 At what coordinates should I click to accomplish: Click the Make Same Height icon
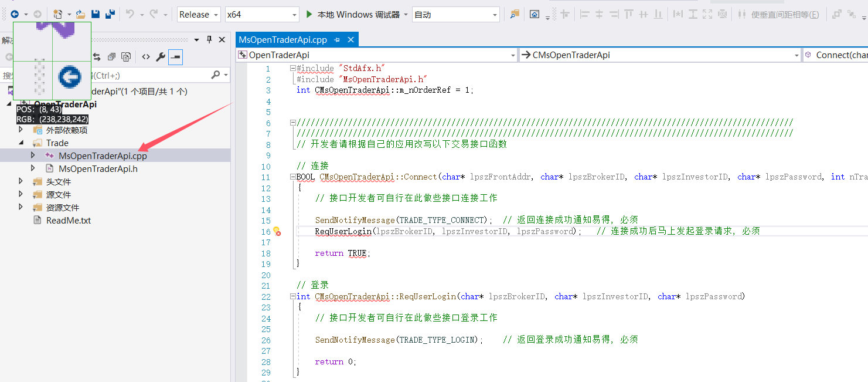(x=693, y=14)
